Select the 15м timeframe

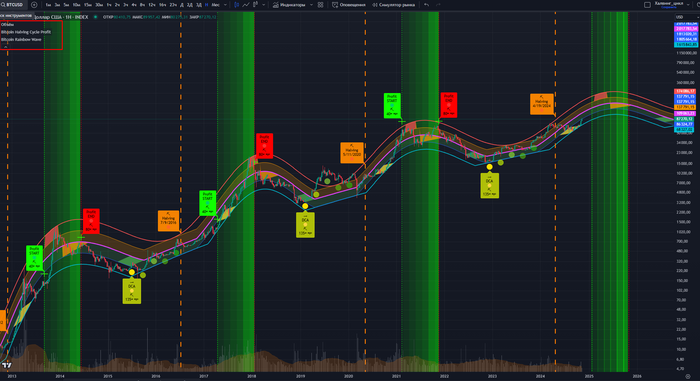(x=88, y=4)
